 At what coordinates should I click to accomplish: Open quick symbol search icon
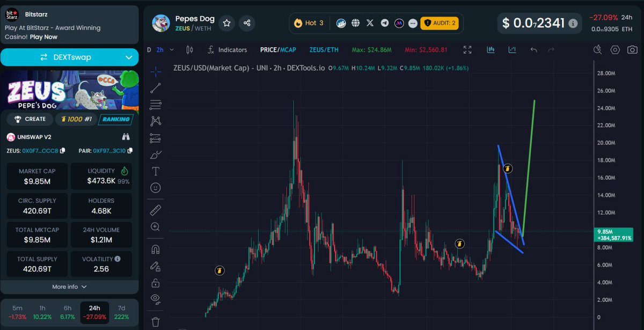point(598,50)
